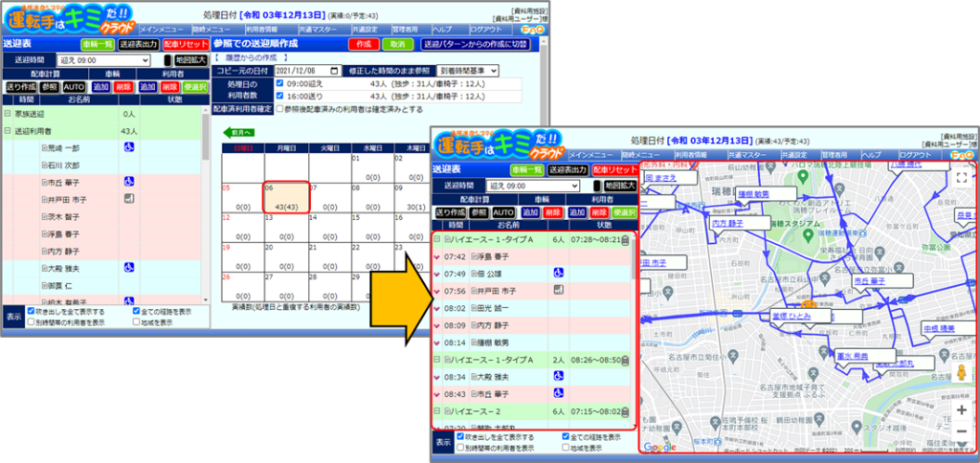This screenshot has height=463, width=980.
Task: Click wheelchair icon on 市丘 華子 08:43 row
Action: pos(558,394)
